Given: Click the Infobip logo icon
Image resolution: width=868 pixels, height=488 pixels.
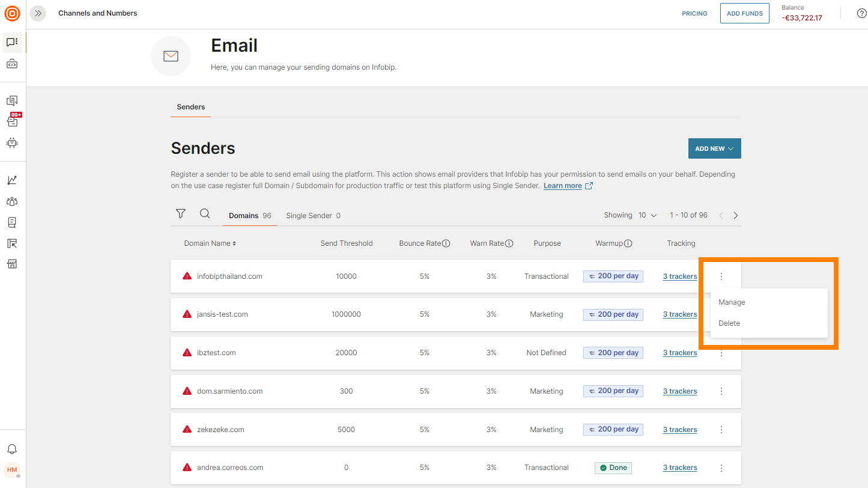Looking at the screenshot, I should (x=12, y=13).
